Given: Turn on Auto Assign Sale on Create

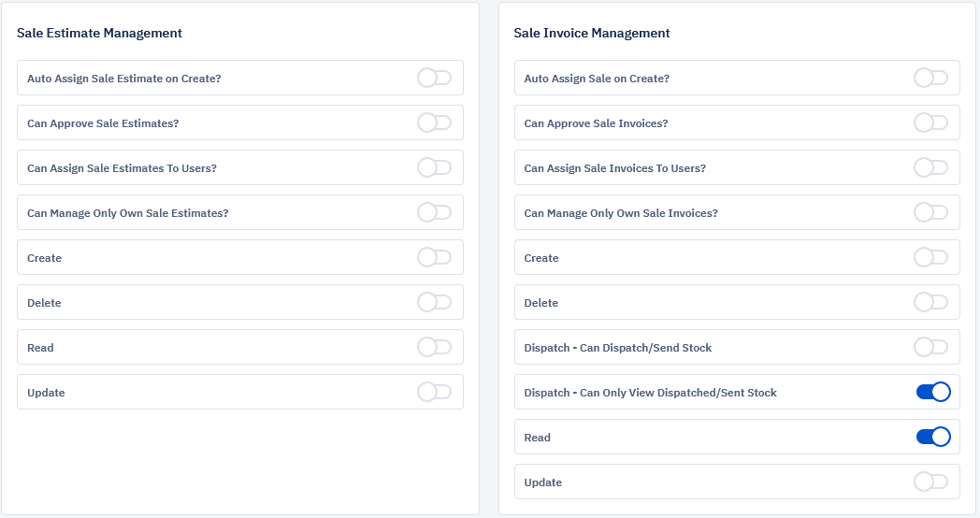Looking at the screenshot, I should pos(931,79).
